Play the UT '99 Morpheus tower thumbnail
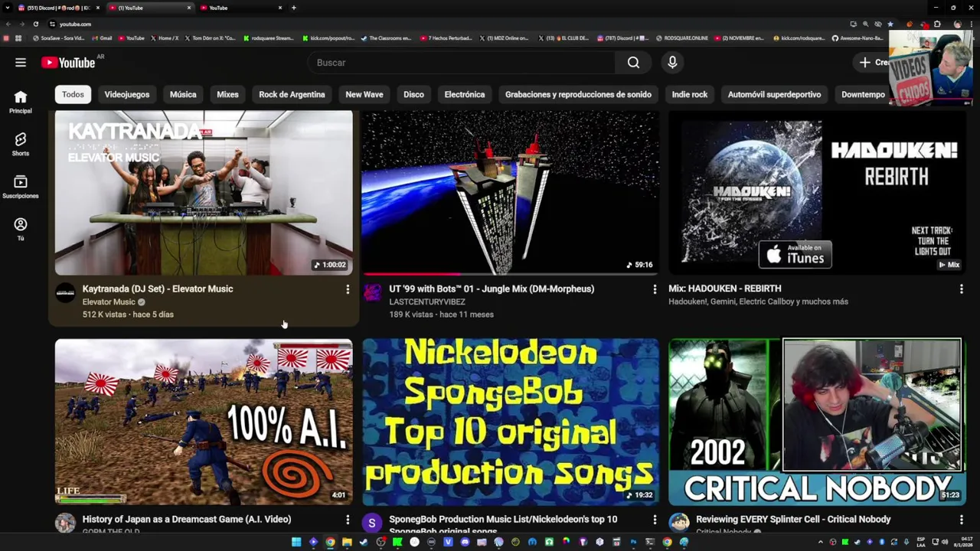980x551 pixels. 511,193
